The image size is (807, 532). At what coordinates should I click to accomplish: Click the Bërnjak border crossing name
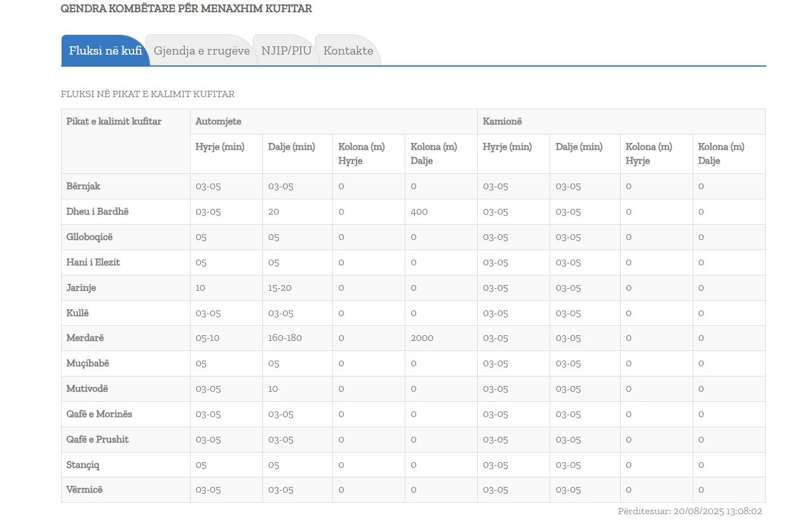83,186
